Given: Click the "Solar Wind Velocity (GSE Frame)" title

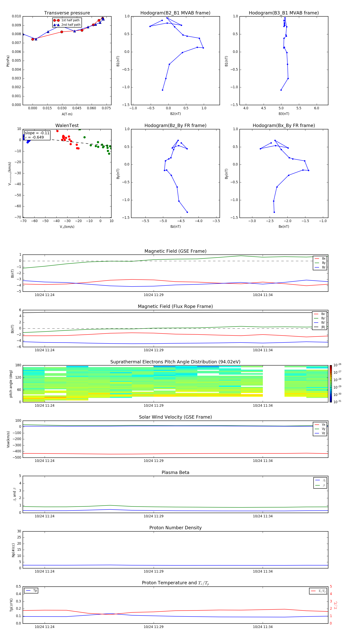Looking at the screenshot, I should 175,417.
